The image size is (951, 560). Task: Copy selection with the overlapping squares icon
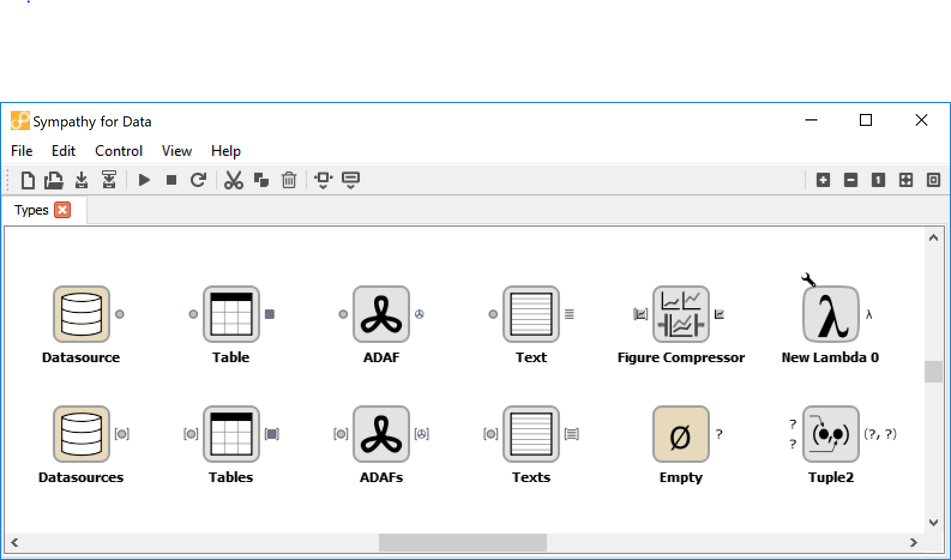pyautogui.click(x=261, y=180)
